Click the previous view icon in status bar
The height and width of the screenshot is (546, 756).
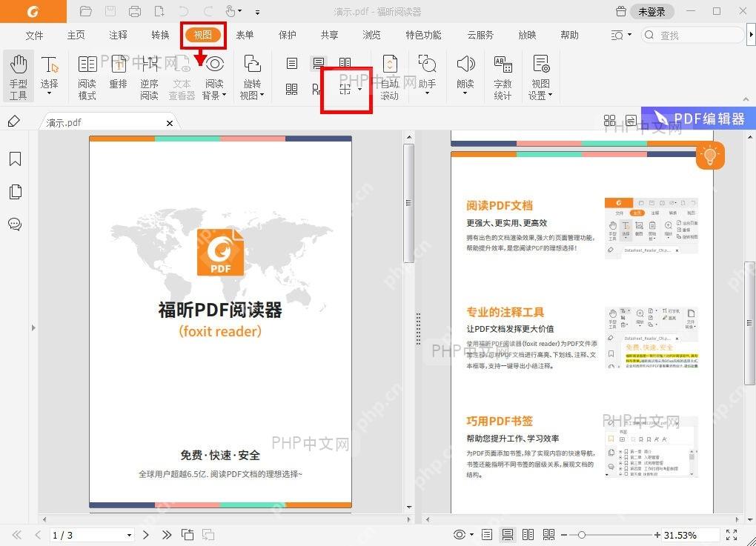[x=188, y=534]
